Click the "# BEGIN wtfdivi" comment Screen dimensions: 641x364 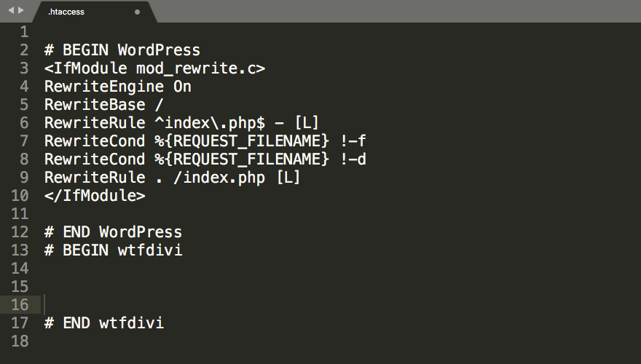tap(113, 250)
